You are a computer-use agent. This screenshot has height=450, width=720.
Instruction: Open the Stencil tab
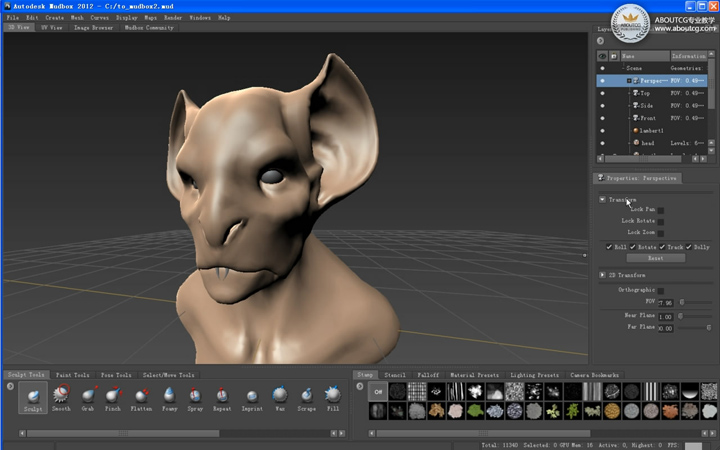(x=395, y=375)
